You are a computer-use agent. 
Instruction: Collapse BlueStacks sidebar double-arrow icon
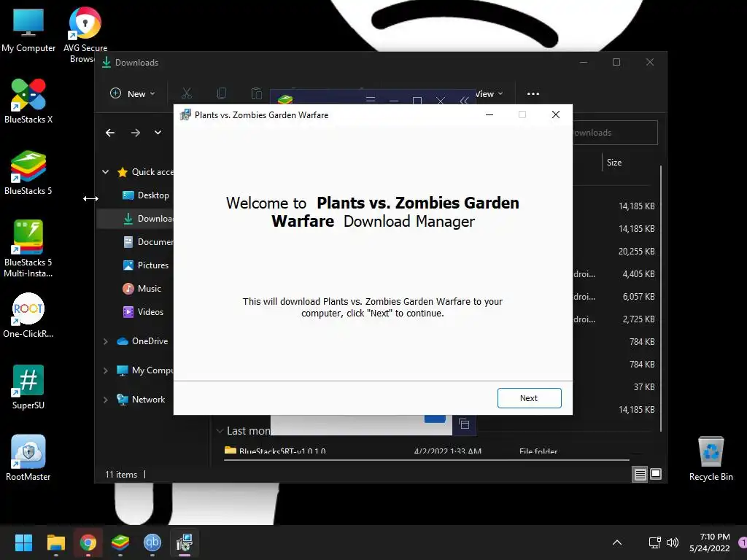tap(465, 101)
